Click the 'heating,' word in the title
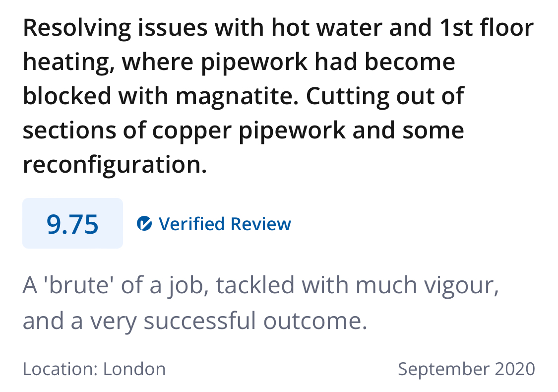Screen dimensions: 558x392 coord(69,63)
